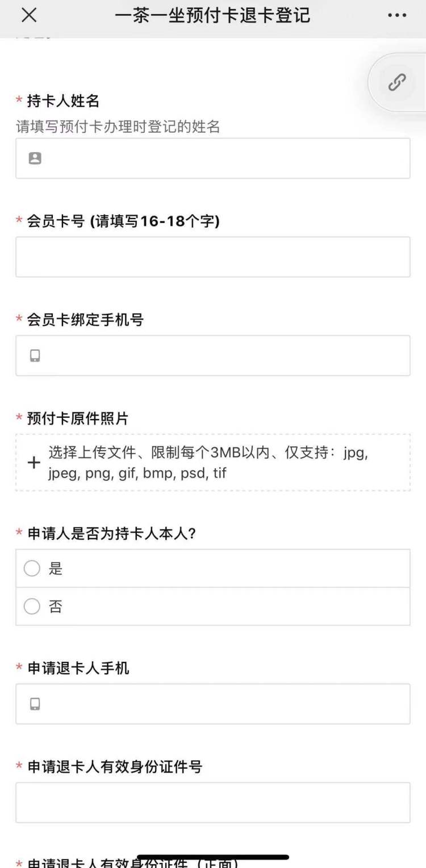The image size is (426, 868).
Task: Click the phone icon in bound phone field
Action: [35, 356]
